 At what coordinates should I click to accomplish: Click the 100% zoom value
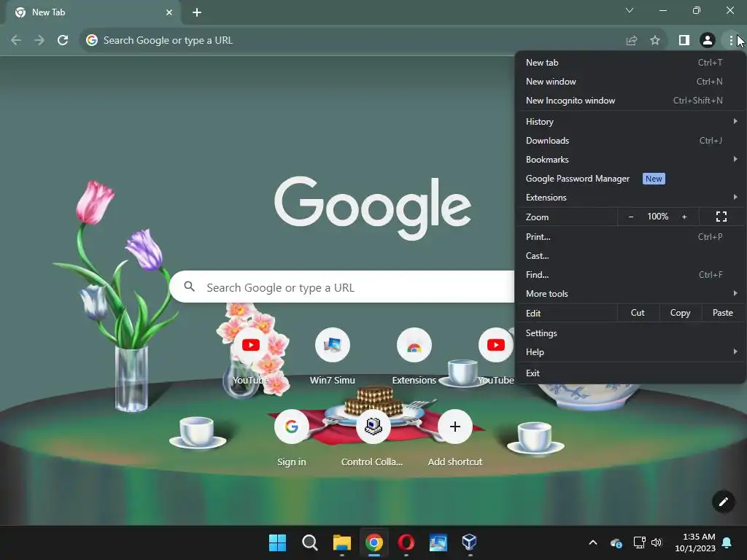pyautogui.click(x=657, y=217)
